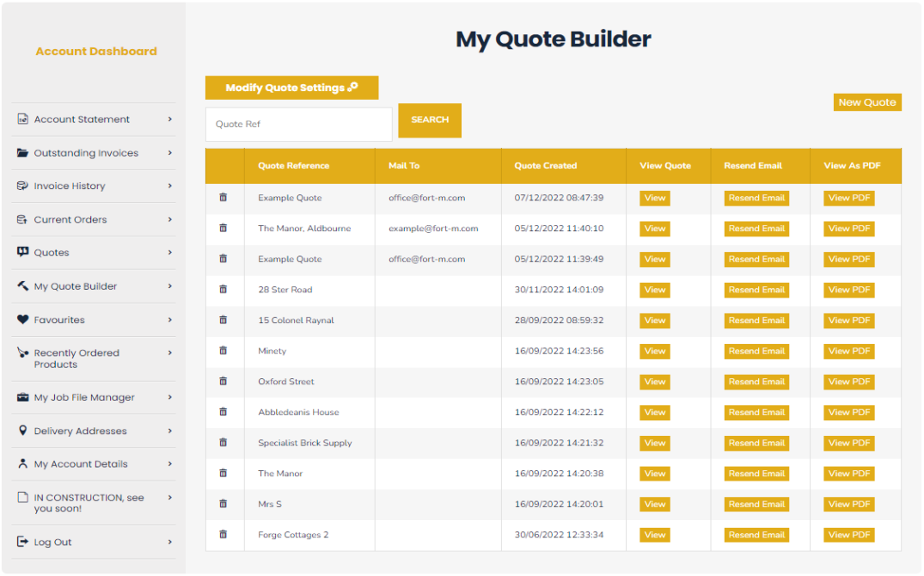
Task: Click the Favourites heart icon
Action: pyautogui.click(x=22, y=320)
